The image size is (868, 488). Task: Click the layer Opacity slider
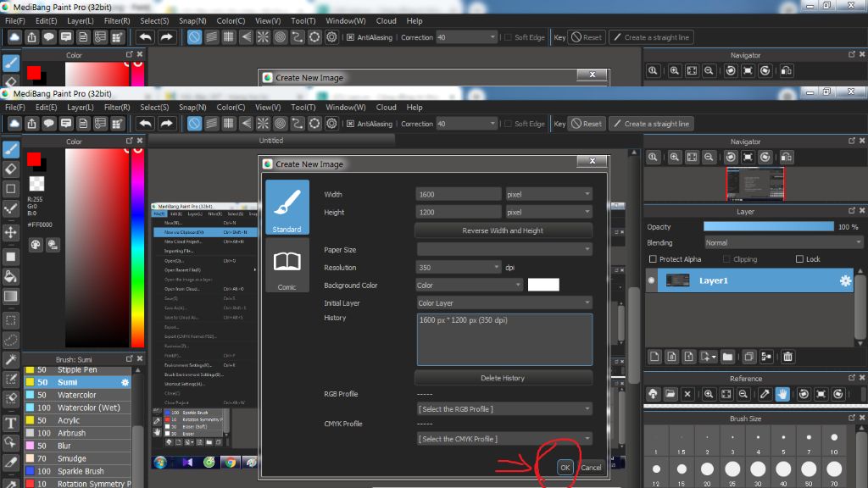coord(768,226)
